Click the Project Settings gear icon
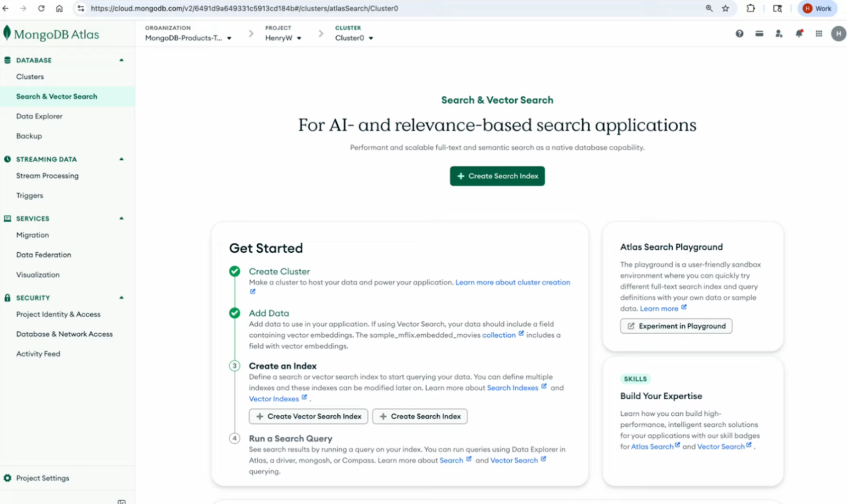847x504 pixels. pos(7,478)
